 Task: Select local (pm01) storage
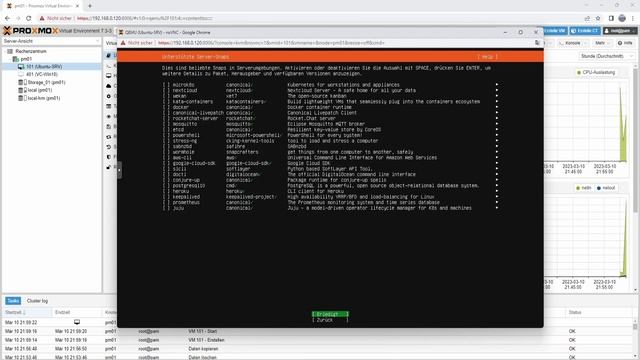[x=40, y=90]
